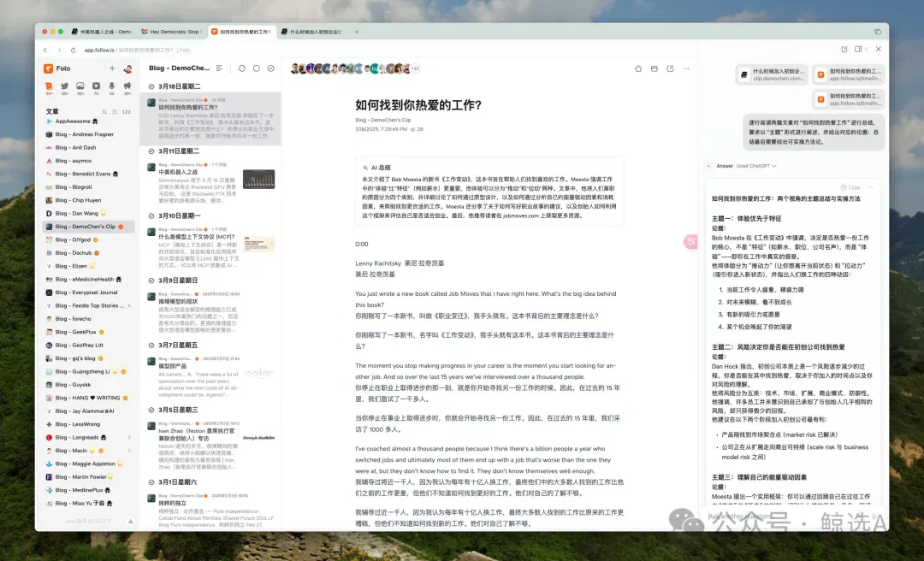Image resolution: width=924 pixels, height=561 pixels.
Task: Mark 3月11日星期二 group as read
Action: click(x=151, y=151)
